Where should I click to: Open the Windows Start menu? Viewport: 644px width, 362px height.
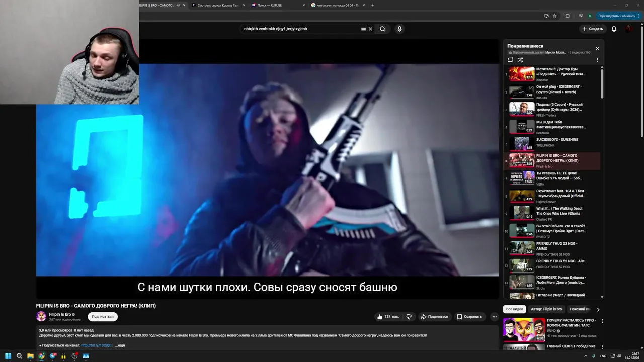[x=8, y=356]
